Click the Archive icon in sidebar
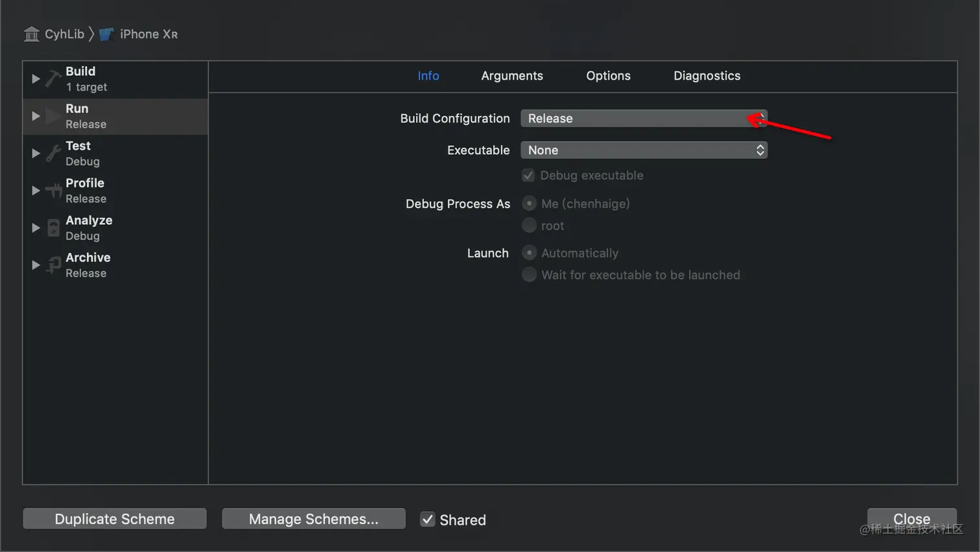This screenshot has height=552, width=980. [x=54, y=265]
